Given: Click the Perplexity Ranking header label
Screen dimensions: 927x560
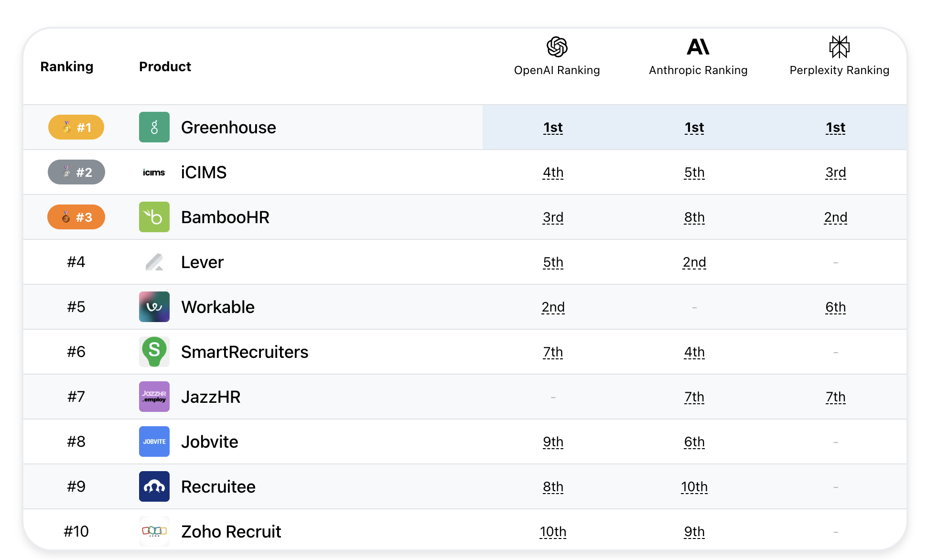Looking at the screenshot, I should tap(839, 70).
